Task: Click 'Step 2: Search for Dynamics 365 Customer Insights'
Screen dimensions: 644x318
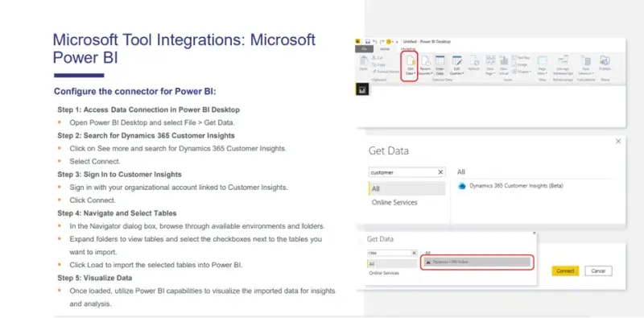Action: click(147, 135)
